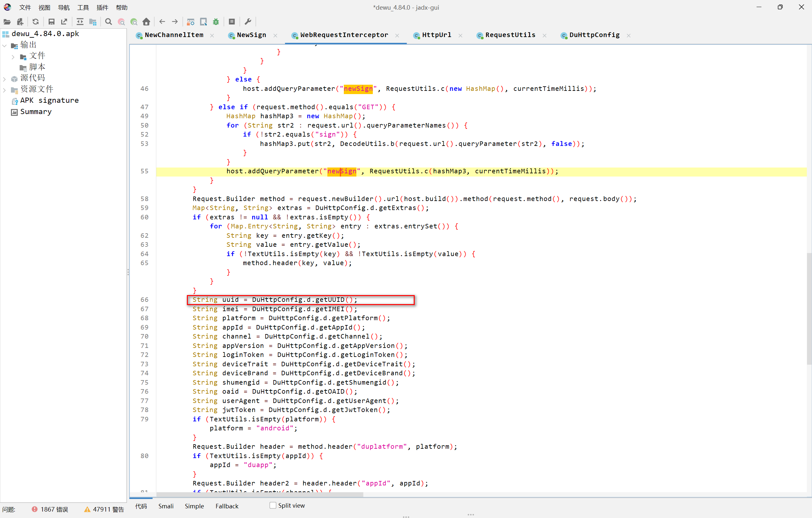Viewport: 812px width, 518px height.
Task: Click the save all floppy disk icon
Action: click(51, 22)
